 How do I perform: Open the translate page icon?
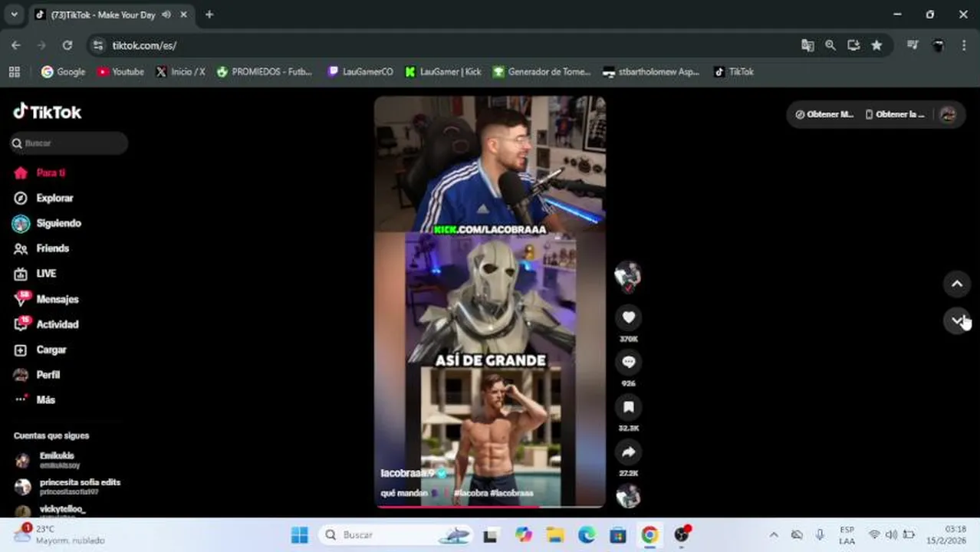(807, 45)
